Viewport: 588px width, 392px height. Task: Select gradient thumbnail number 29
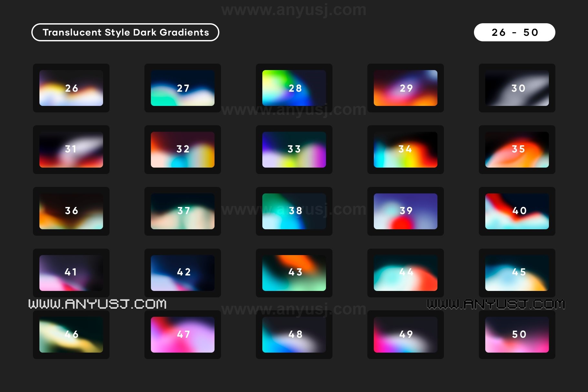click(x=405, y=88)
